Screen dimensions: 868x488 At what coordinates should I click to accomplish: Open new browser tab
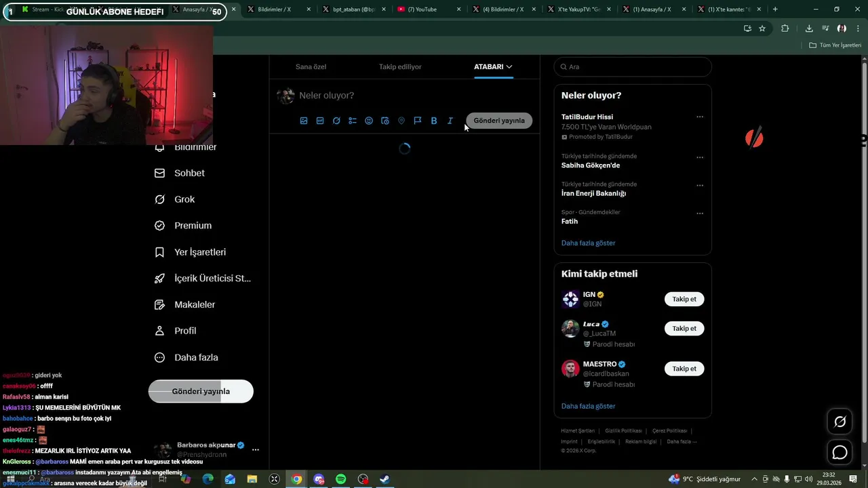pos(775,9)
